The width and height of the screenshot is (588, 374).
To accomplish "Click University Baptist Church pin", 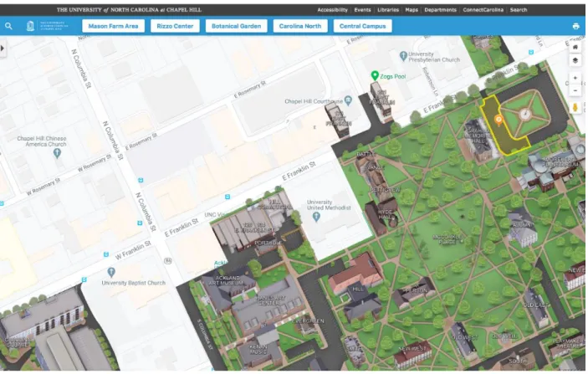I will coord(111,272).
